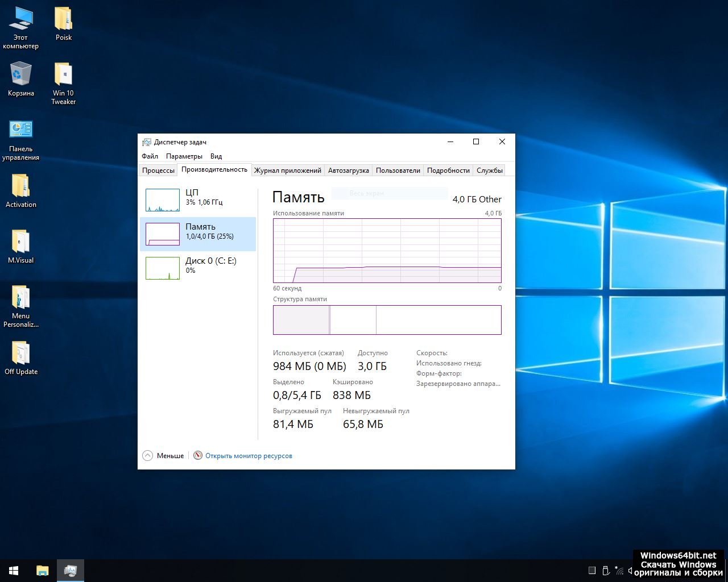Image resolution: width=728 pixels, height=582 pixels.
Task: Click the Windows Start button
Action: [14, 570]
